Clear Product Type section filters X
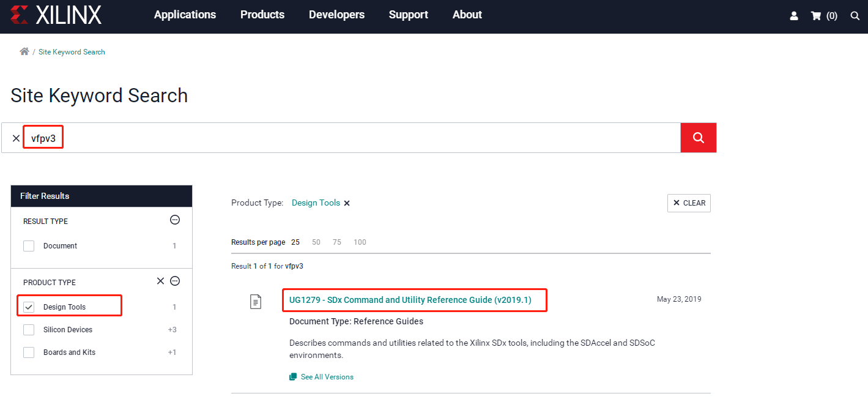The height and width of the screenshot is (410, 868). tap(160, 281)
